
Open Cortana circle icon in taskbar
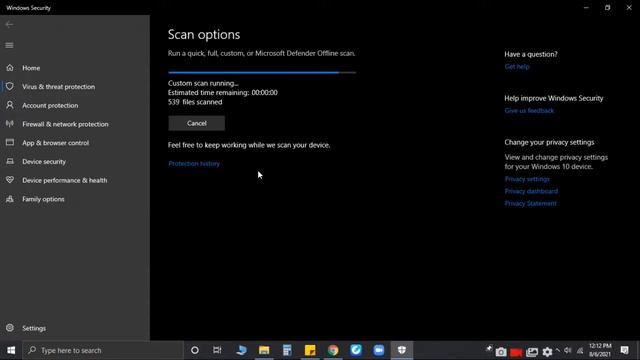(x=195, y=350)
